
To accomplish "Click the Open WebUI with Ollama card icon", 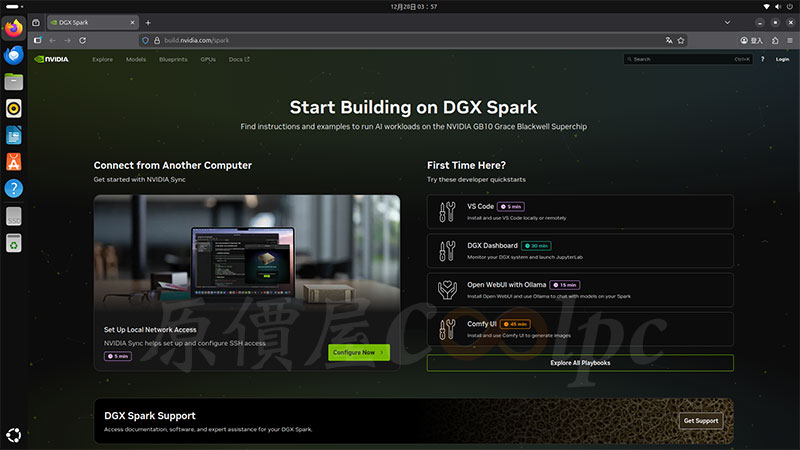I will (447, 289).
